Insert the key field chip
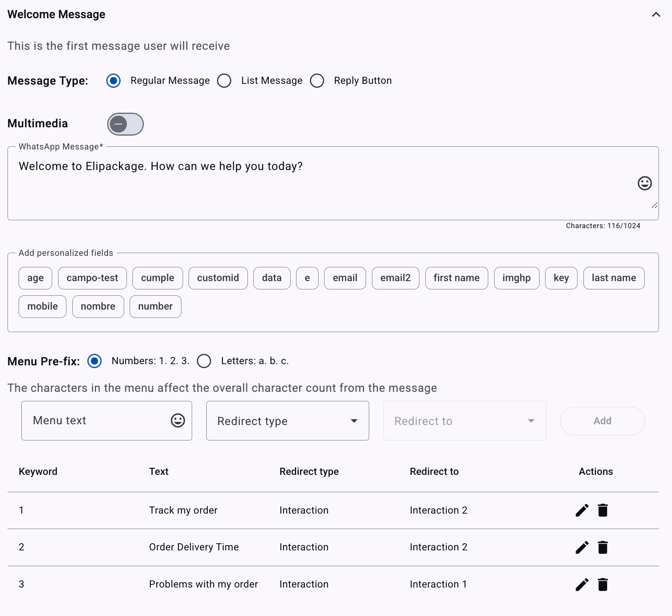This screenshot has height=616, width=672. point(561,278)
